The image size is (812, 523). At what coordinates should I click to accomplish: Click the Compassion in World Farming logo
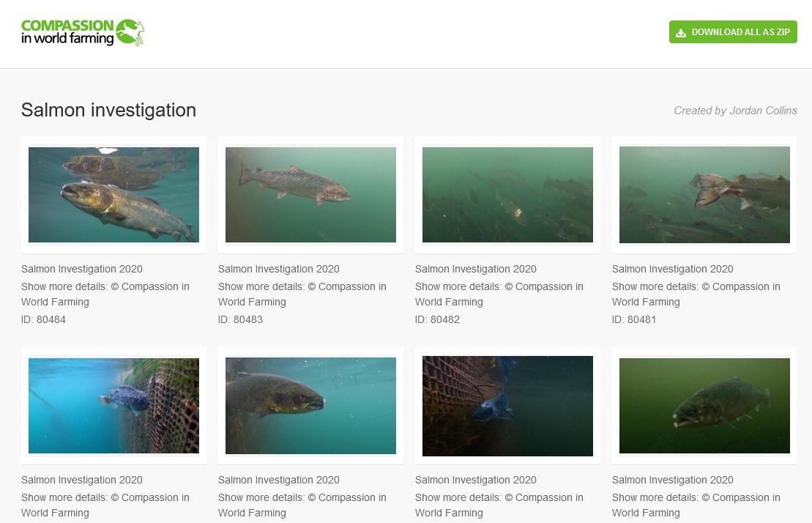click(83, 32)
